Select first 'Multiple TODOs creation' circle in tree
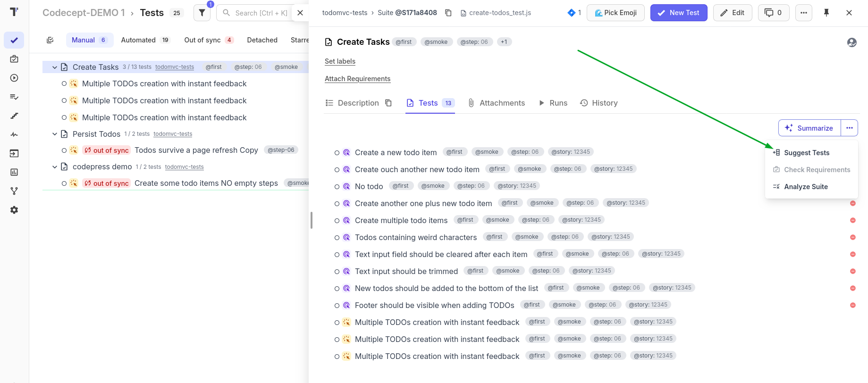This screenshot has width=868, height=383. pos(64,83)
